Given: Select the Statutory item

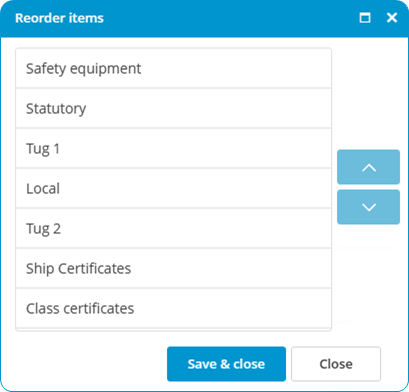Looking at the screenshot, I should pyautogui.click(x=173, y=108).
